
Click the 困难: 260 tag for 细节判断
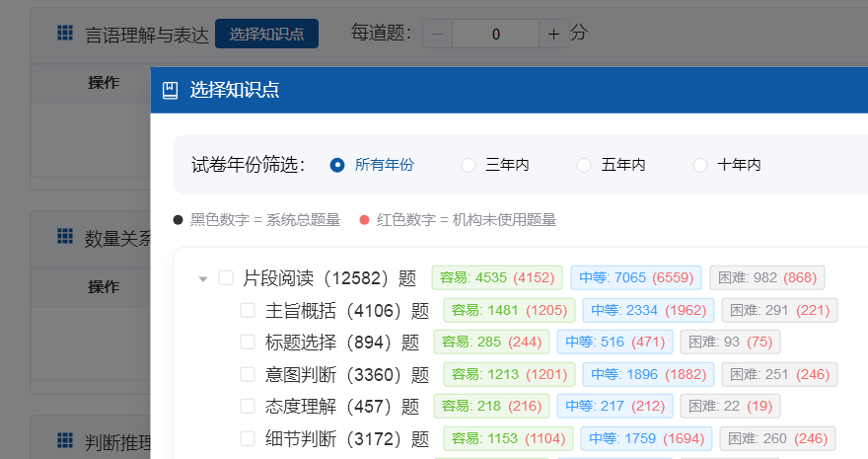click(x=778, y=438)
